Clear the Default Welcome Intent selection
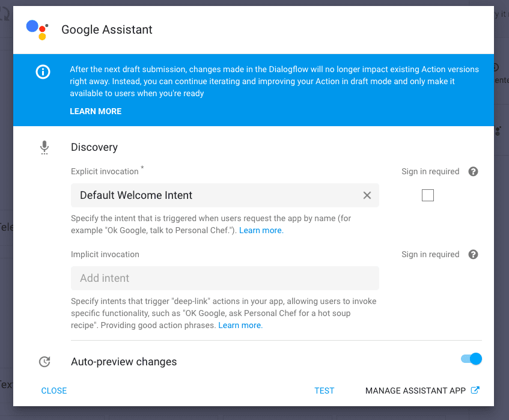 coord(367,195)
